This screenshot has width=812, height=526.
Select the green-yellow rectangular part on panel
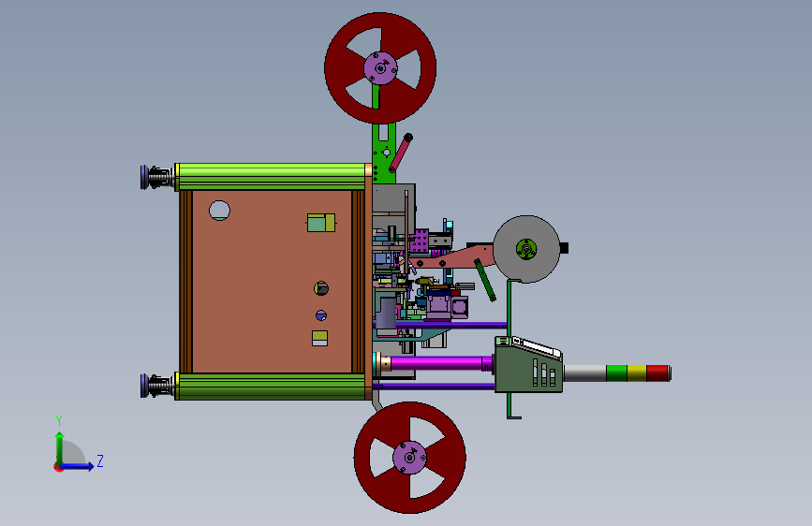321,223
